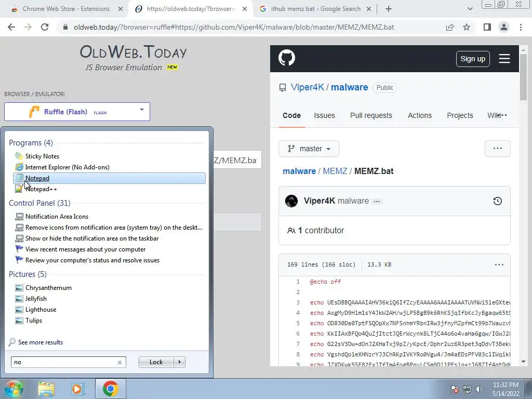
Task: Clear the Start menu search box
Action: 119,362
